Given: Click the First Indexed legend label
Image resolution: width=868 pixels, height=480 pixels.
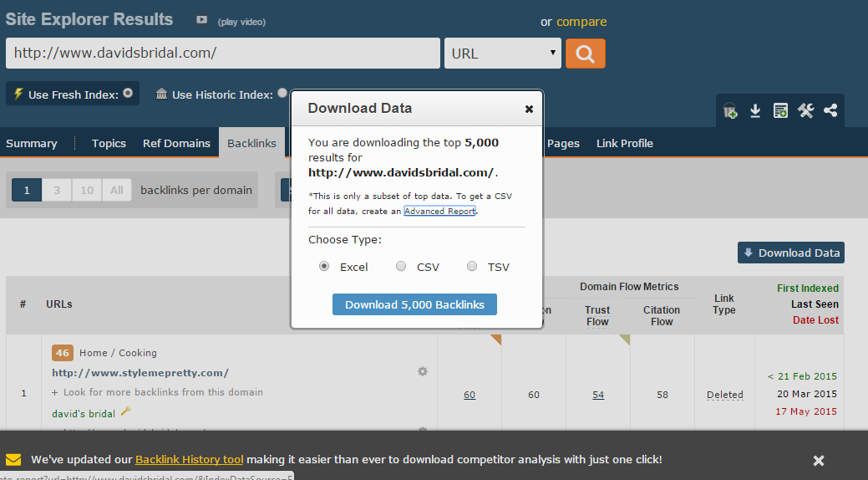Looking at the screenshot, I should 808,289.
